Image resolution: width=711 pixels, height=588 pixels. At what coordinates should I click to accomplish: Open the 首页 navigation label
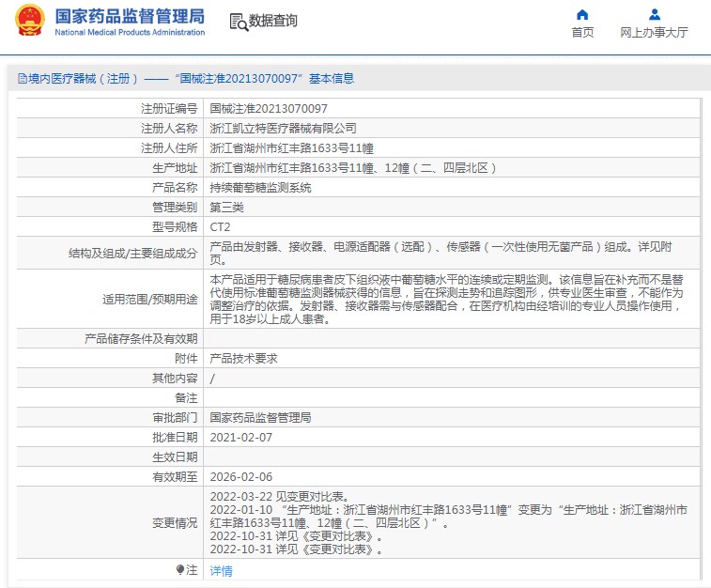[x=582, y=32]
